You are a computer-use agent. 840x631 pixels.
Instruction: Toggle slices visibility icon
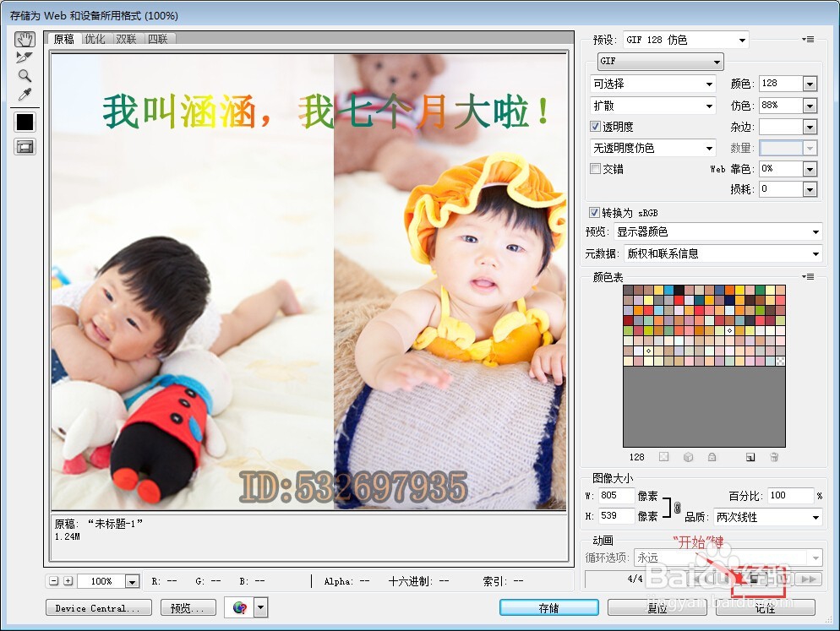[25, 146]
